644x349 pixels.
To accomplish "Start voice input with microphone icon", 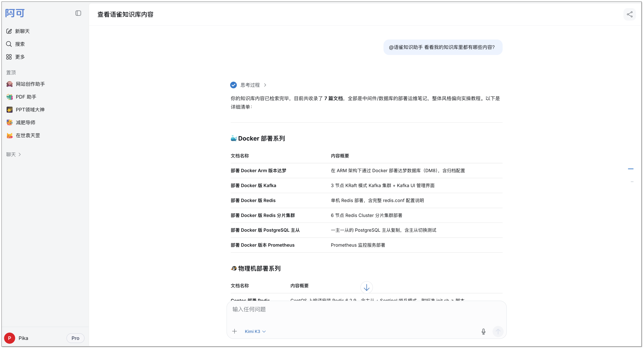I will [x=483, y=332].
